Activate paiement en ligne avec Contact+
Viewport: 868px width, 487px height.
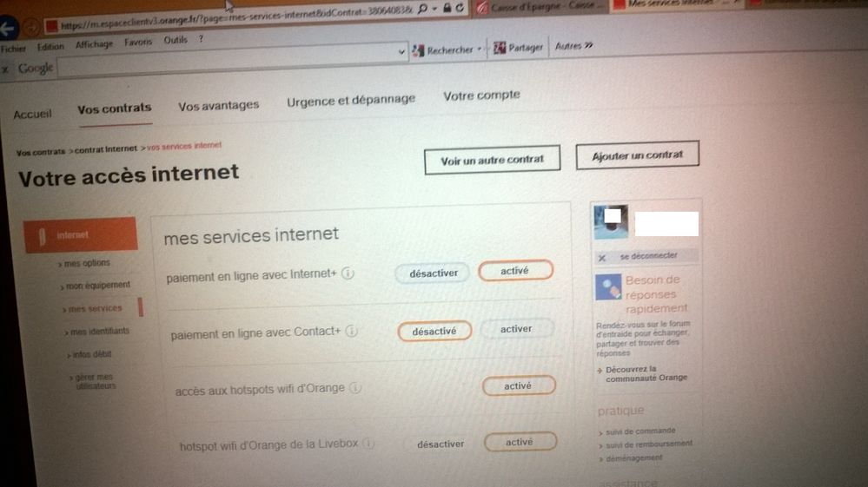tap(516, 329)
